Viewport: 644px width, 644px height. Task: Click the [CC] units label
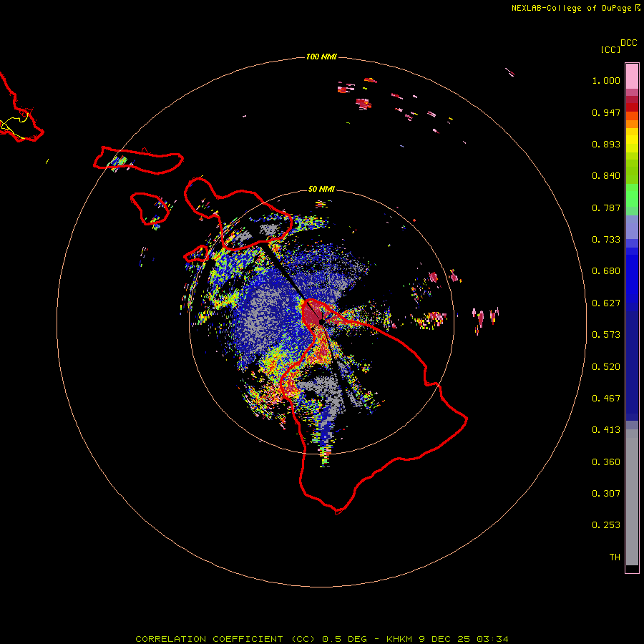point(610,49)
